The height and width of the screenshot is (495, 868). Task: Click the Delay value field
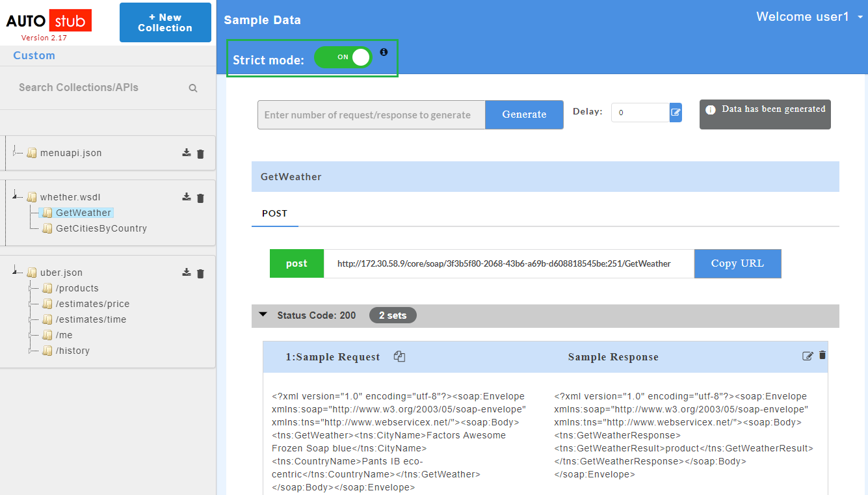click(640, 113)
